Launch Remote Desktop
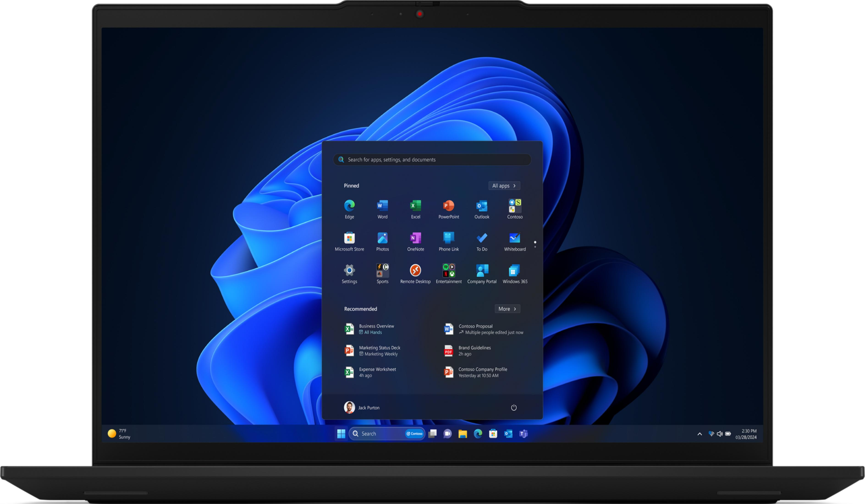This screenshot has width=865, height=504. pos(415,274)
